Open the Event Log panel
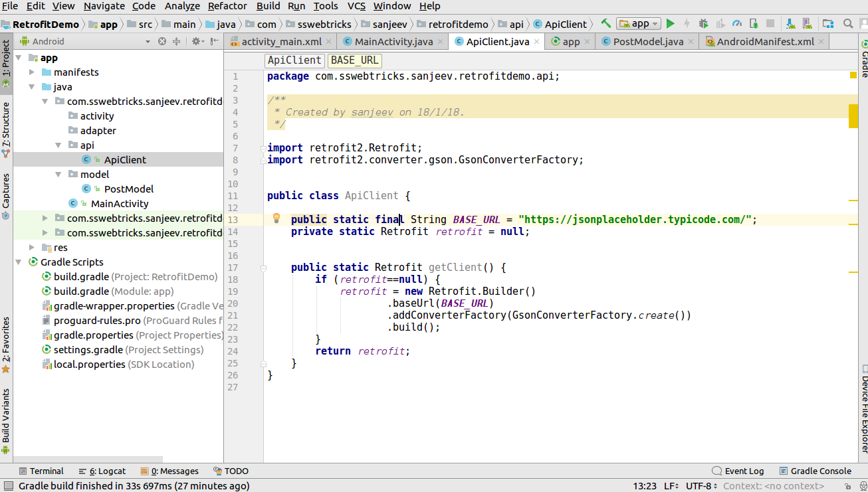Viewport: 868px width, 492px height. [738, 471]
